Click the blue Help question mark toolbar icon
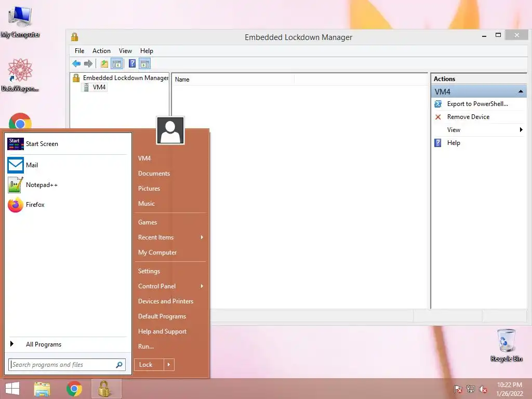Screen dimensions: 532x399 tap(132, 63)
